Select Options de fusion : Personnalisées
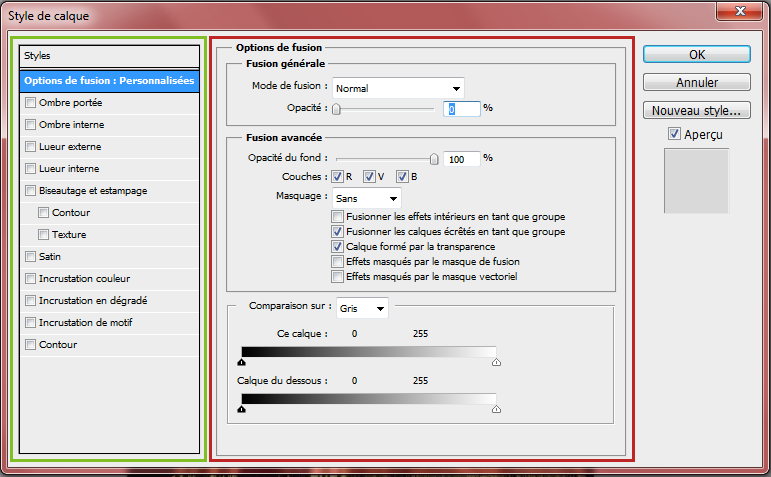This screenshot has height=477, width=771. click(x=109, y=81)
